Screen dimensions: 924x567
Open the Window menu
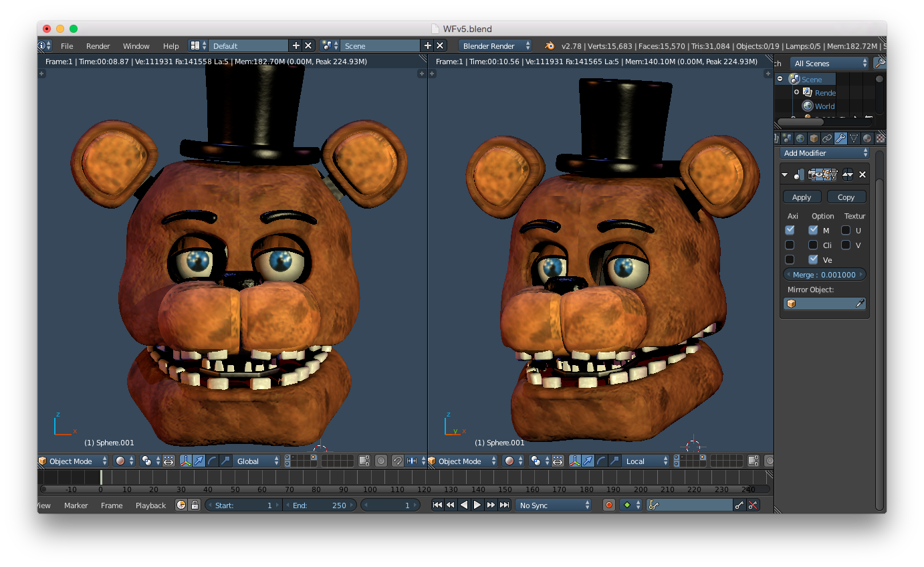pyautogui.click(x=136, y=46)
